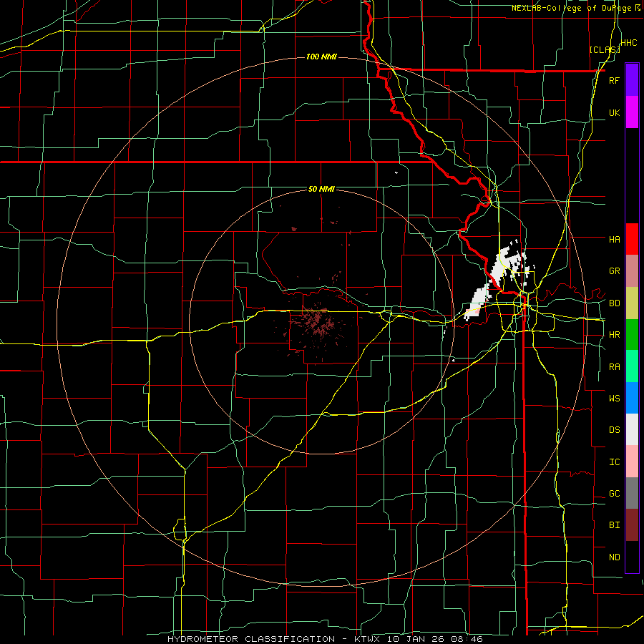Click the ND black legend swatch
The width and height of the screenshot is (644, 644).
pyautogui.click(x=632, y=557)
